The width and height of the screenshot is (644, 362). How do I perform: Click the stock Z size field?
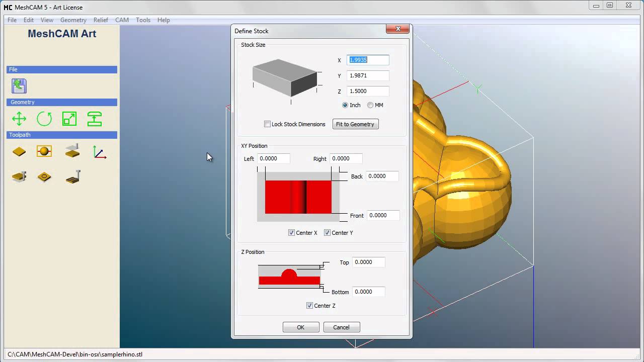pos(368,91)
